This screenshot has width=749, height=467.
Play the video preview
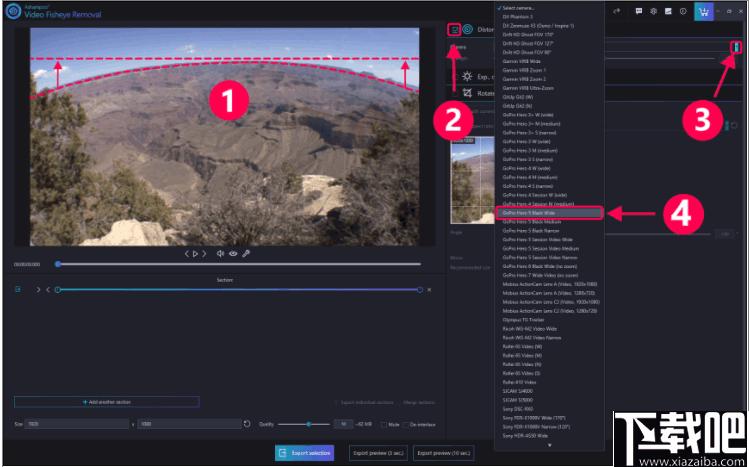point(195,254)
